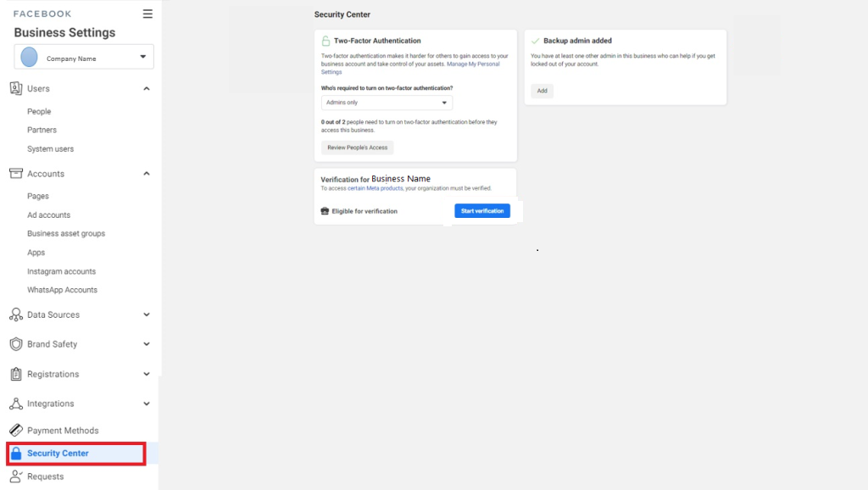Expand the Brand Safety chevron
The image size is (868, 490).
146,344
